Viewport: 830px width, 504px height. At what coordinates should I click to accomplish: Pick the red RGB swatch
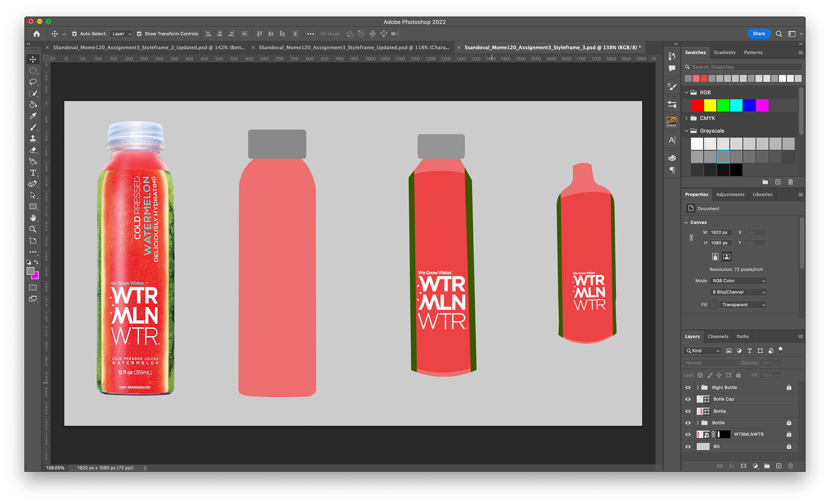[x=697, y=105]
